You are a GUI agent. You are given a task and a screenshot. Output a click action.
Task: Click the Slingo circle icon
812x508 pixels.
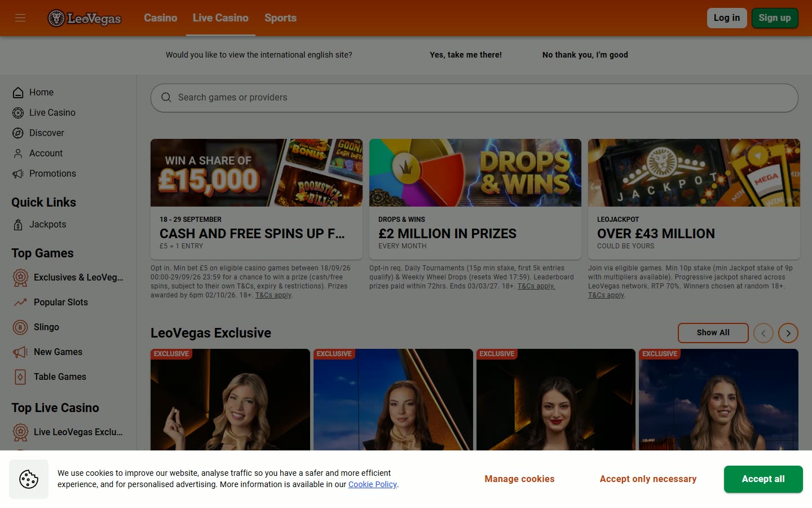pyautogui.click(x=20, y=327)
